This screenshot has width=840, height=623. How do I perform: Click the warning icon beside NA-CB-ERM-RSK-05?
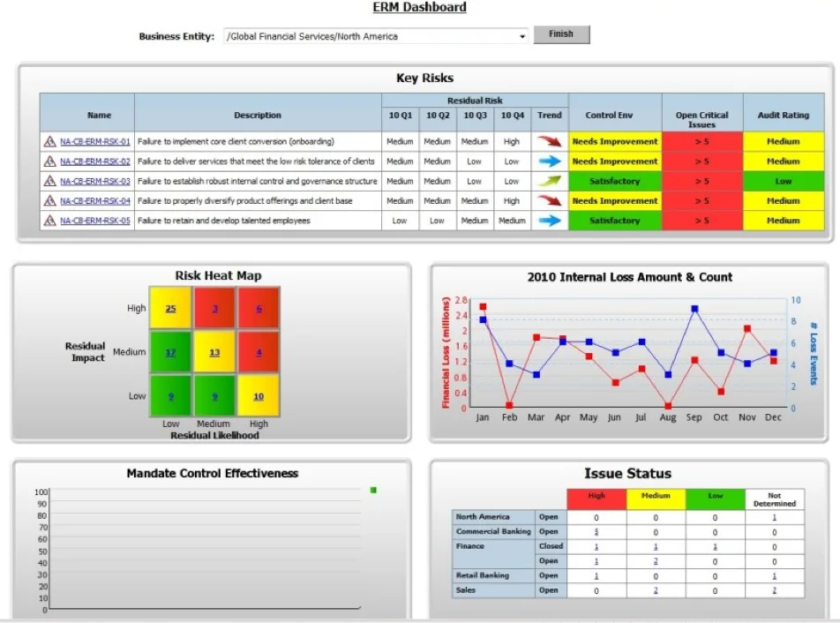click(x=49, y=221)
